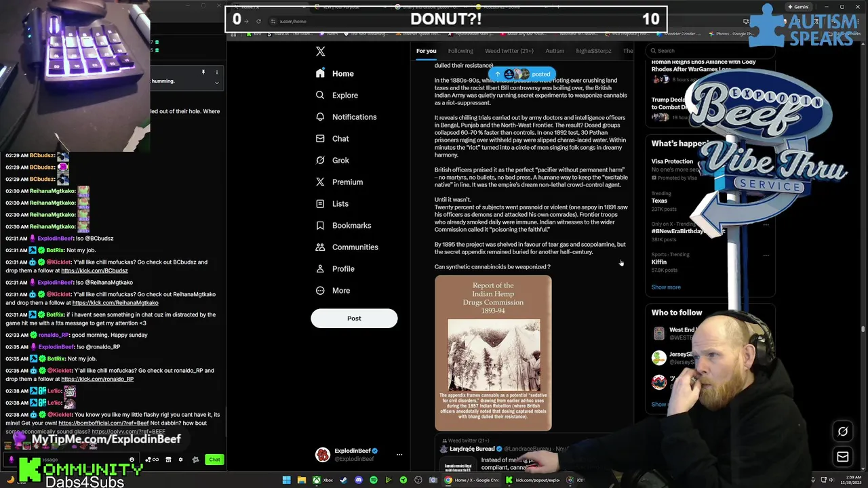
Task: Open File Explorer from taskbar
Action: pyautogui.click(x=301, y=480)
